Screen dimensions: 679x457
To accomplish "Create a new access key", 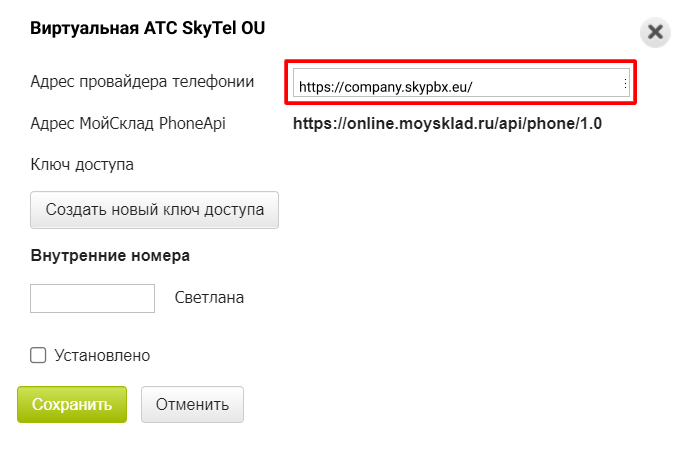I will tap(154, 210).
